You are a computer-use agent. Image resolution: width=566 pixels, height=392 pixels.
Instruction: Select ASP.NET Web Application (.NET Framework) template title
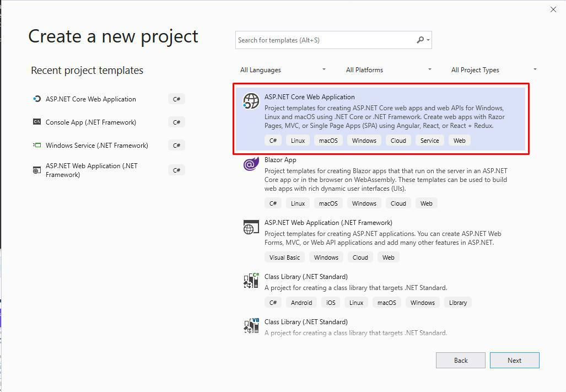328,222
